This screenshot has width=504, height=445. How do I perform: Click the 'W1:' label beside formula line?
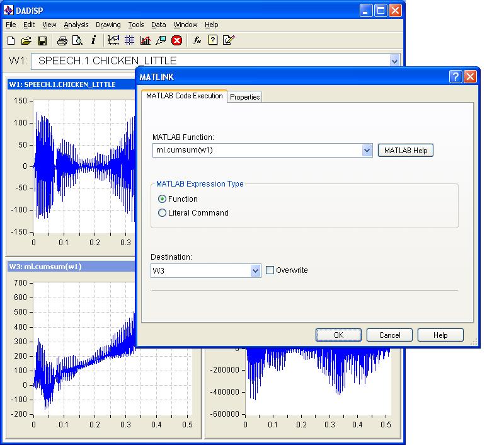(18, 61)
